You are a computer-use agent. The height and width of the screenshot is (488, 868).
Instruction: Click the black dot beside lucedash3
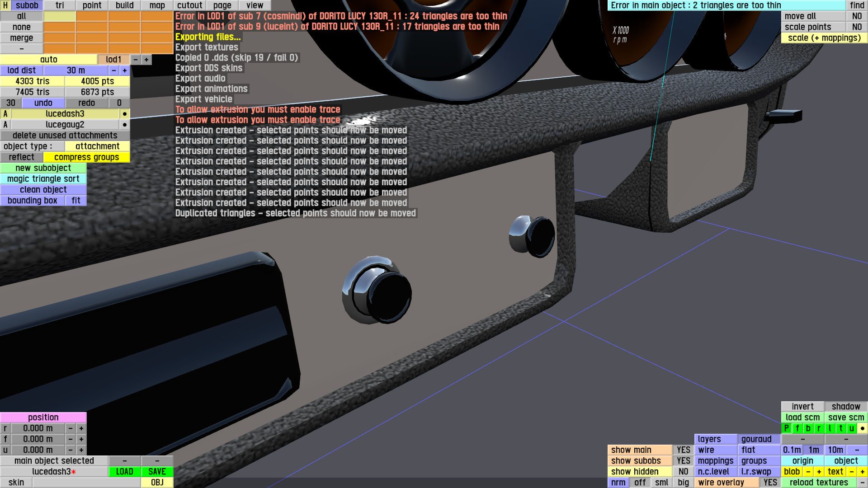[x=125, y=114]
